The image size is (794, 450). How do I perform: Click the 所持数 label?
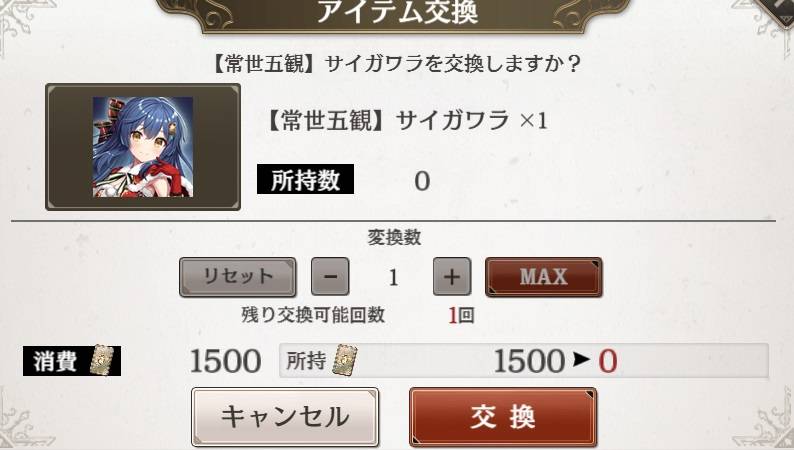305,179
